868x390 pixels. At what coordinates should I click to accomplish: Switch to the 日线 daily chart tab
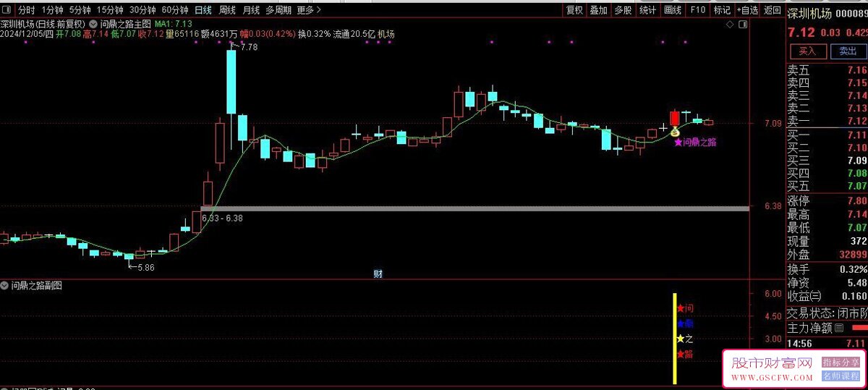click(x=203, y=10)
